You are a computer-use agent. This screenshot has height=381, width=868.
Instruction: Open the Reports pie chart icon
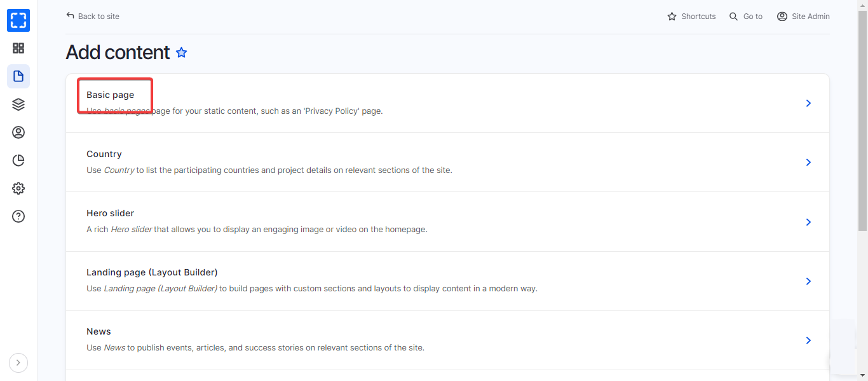18,160
